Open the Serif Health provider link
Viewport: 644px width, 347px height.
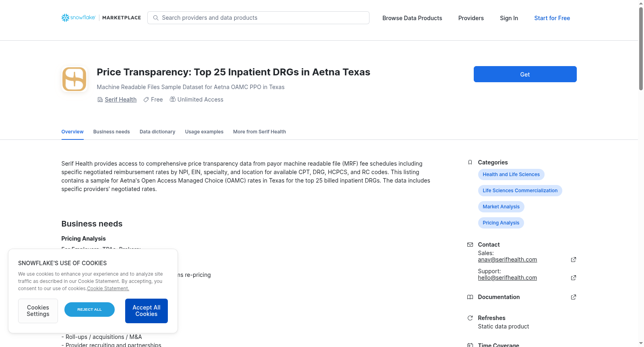[121, 100]
